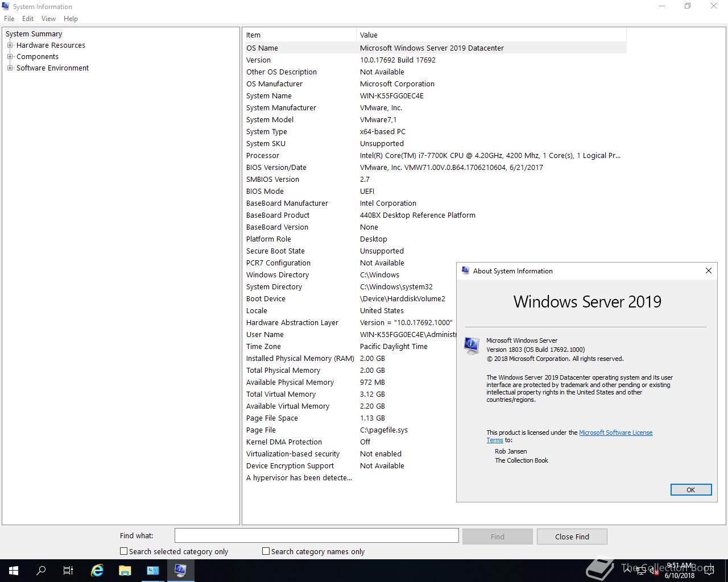Select Available Physical Memory row
The width and height of the screenshot is (728, 582).
(350, 382)
